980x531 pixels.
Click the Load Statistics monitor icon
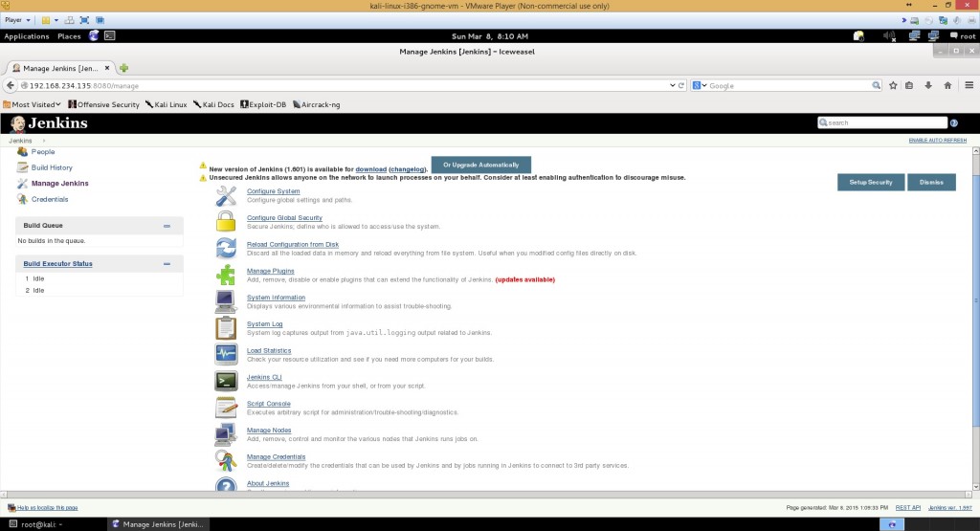(226, 354)
